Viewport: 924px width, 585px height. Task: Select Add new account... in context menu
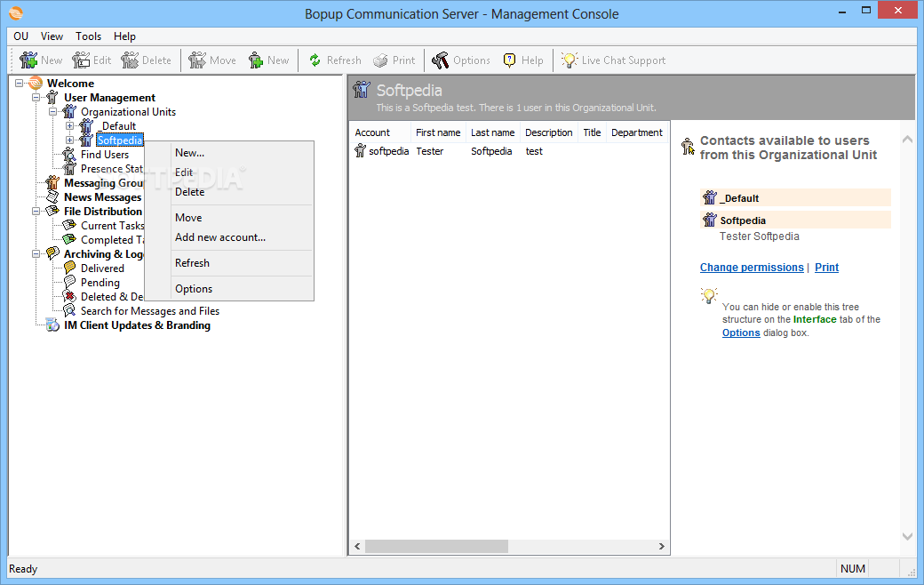[x=229, y=237]
